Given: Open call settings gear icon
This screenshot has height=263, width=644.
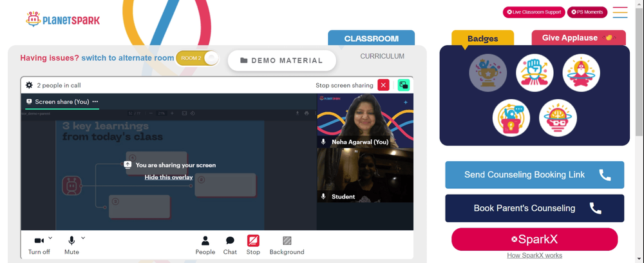Looking at the screenshot, I should point(29,86).
